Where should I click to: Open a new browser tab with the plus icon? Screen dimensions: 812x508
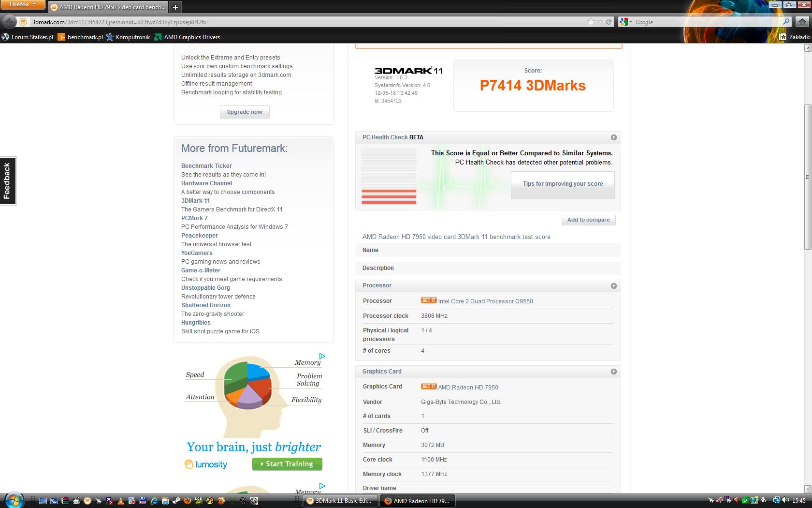coord(175,7)
